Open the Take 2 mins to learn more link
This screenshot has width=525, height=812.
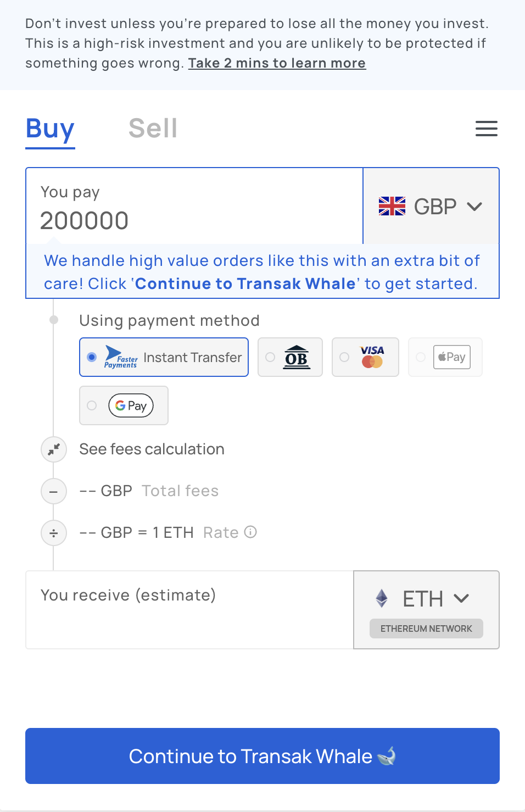pos(277,63)
